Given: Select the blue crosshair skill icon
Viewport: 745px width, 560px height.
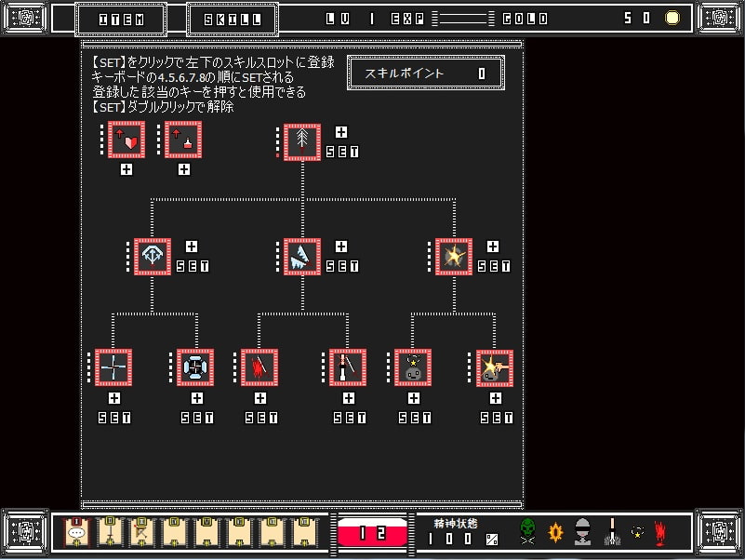Looking at the screenshot, I should tap(196, 367).
